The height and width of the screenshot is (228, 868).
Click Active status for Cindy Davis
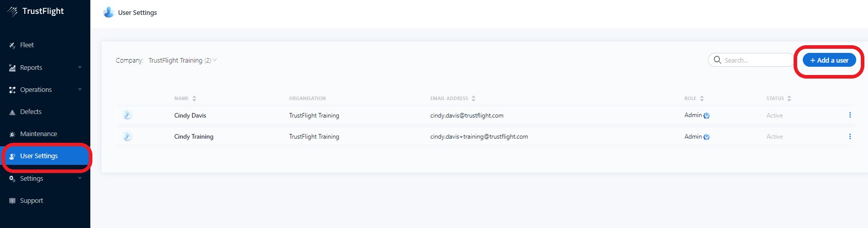pyautogui.click(x=775, y=116)
